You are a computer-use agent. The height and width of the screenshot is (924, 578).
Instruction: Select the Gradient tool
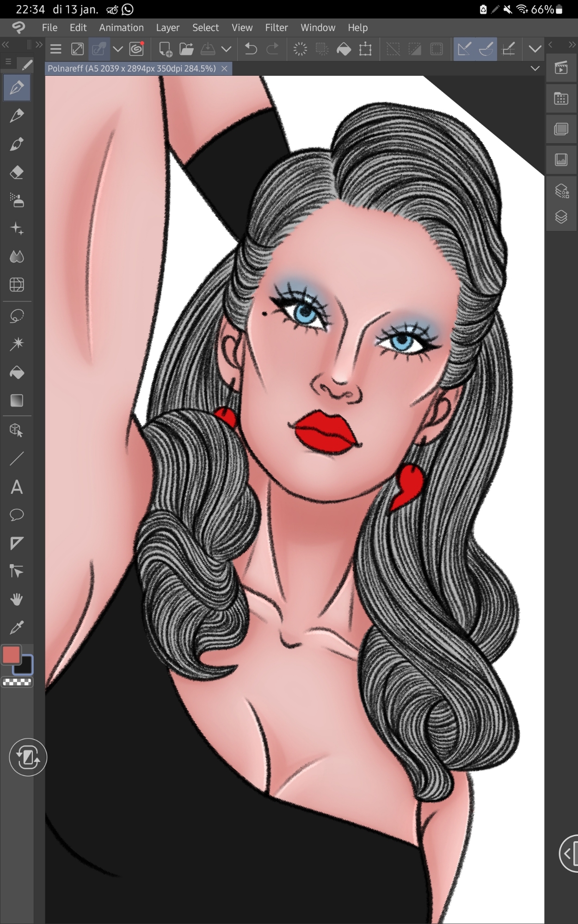(17, 401)
